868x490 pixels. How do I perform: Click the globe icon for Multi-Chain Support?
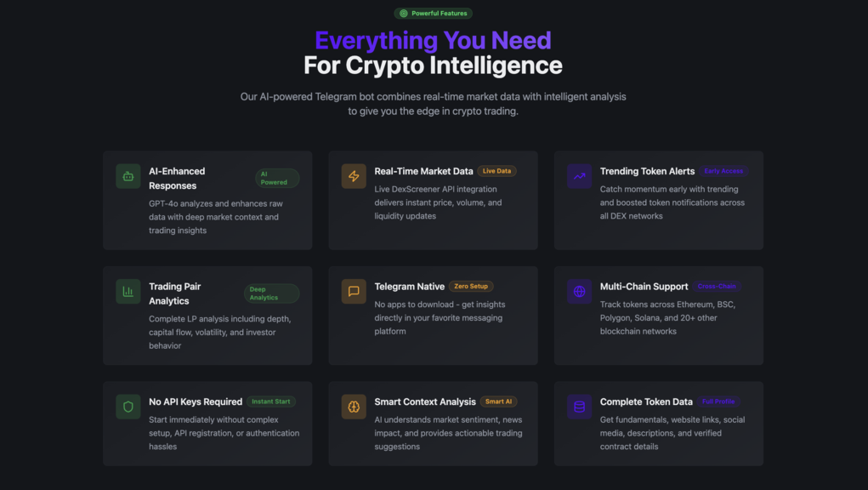click(x=579, y=291)
